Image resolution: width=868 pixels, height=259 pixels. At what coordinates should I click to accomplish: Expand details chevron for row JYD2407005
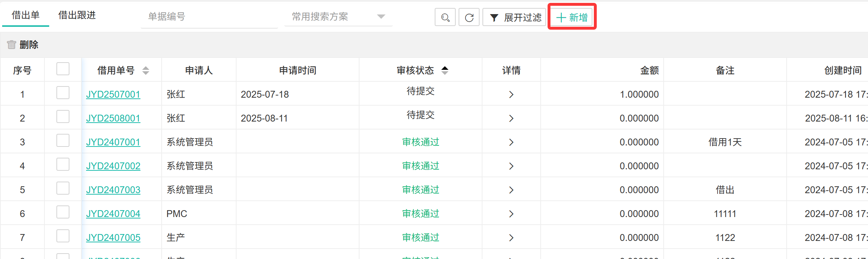point(511,238)
